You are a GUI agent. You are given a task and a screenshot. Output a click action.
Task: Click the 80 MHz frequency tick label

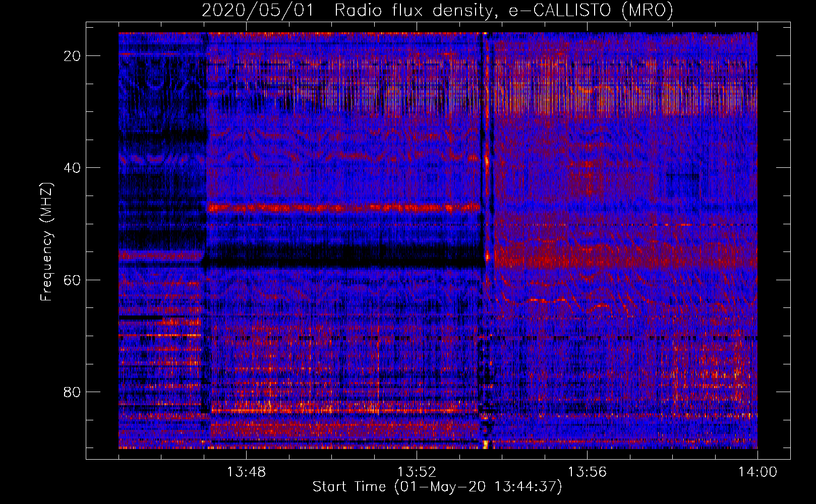coord(72,392)
